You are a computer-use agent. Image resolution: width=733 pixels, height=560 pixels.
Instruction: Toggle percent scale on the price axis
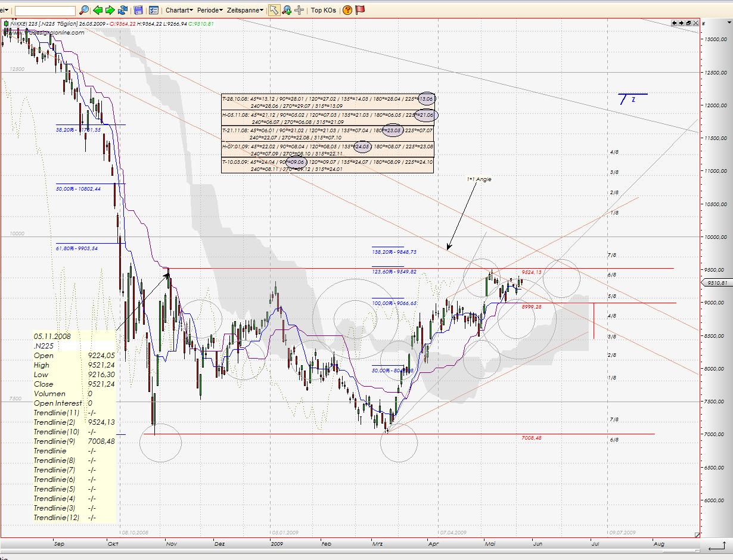703,23
